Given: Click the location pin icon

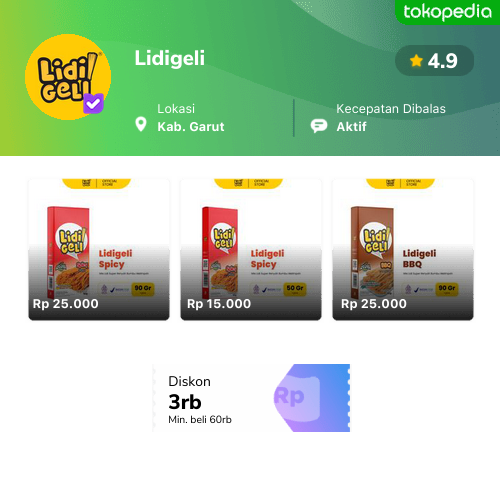Looking at the screenshot, I should point(141,124).
